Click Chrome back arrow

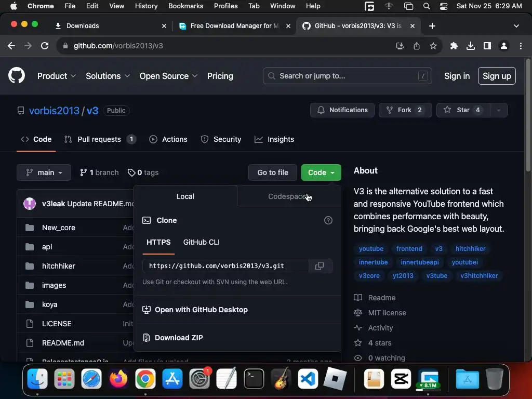pos(11,46)
